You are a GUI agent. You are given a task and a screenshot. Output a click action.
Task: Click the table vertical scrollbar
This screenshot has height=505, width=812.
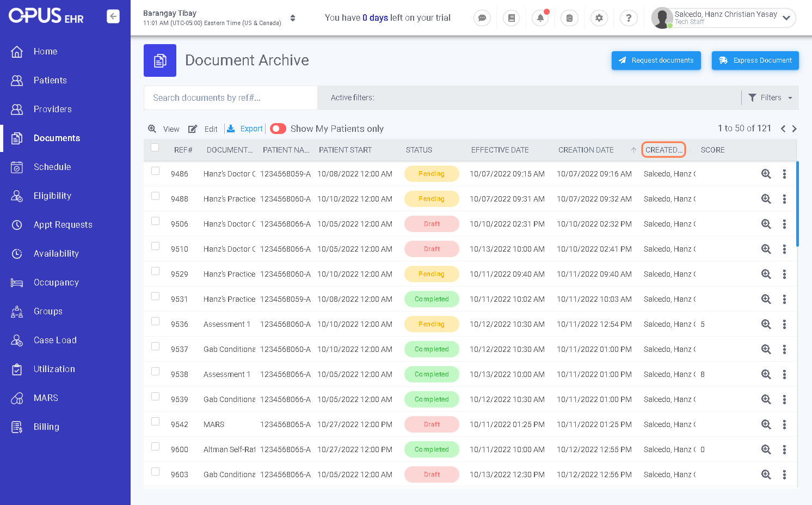[x=797, y=204]
